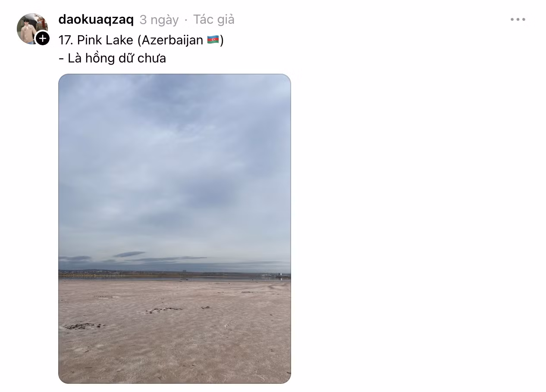Open daokuaqzaq's profile avatar picture
Viewport: 546px width, 392px height.
(31, 28)
